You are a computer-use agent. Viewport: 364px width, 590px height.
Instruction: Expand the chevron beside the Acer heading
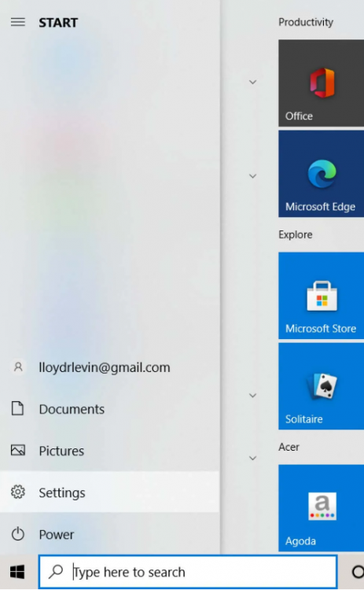click(253, 458)
